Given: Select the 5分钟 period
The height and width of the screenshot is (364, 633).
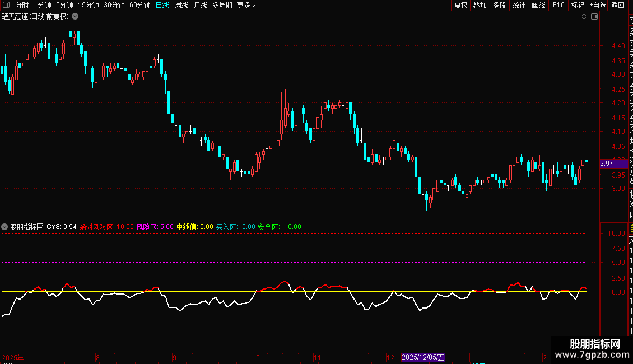Looking at the screenshot, I should 64,5.
